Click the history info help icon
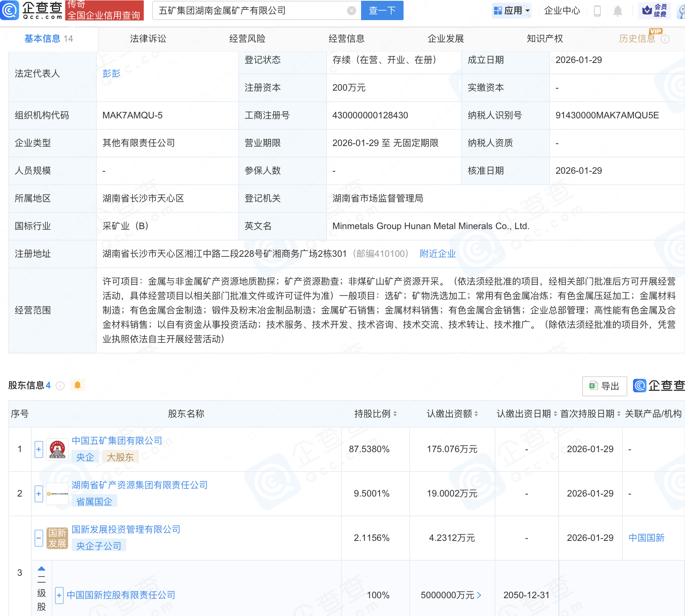685x616 pixels. (665, 39)
